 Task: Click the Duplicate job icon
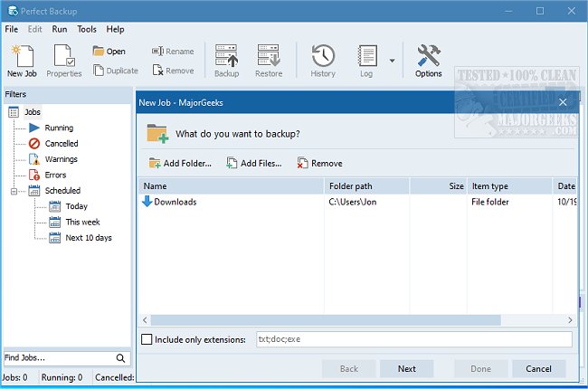pos(116,71)
